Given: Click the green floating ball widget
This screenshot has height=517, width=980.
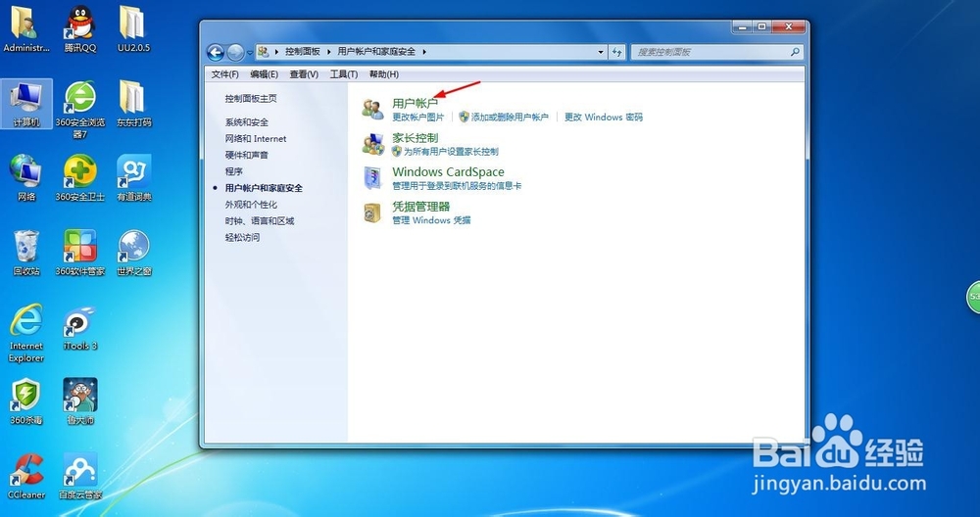Looking at the screenshot, I should tap(974, 297).
